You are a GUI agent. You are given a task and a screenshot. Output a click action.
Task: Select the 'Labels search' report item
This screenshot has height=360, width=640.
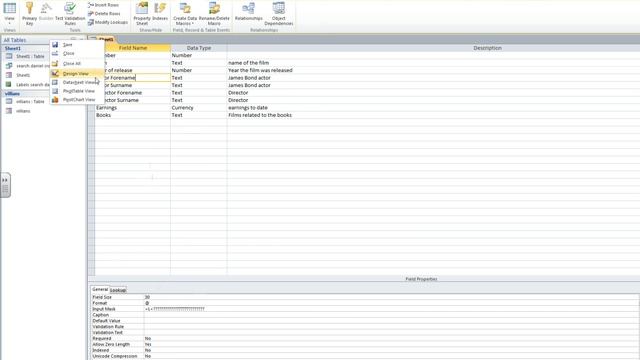click(x=33, y=84)
